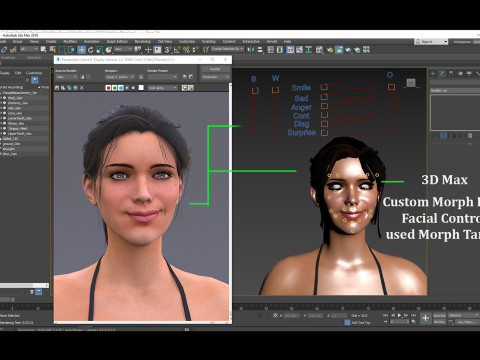Screen dimensions: 480x360
Task: Click the Bind to Space Warp icon
Action: [13, 50]
